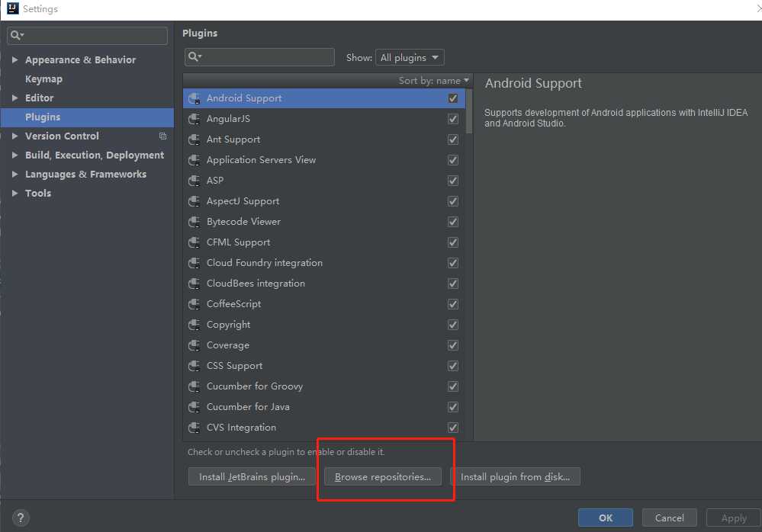The height and width of the screenshot is (532, 762).
Task: Select the AspectJ Support row
Action: point(324,201)
